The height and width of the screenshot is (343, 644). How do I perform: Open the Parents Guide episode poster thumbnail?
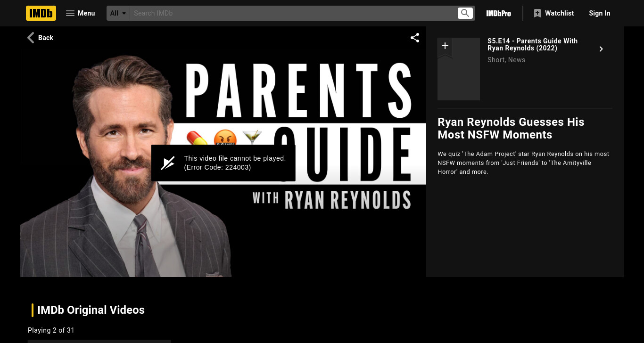point(459,69)
